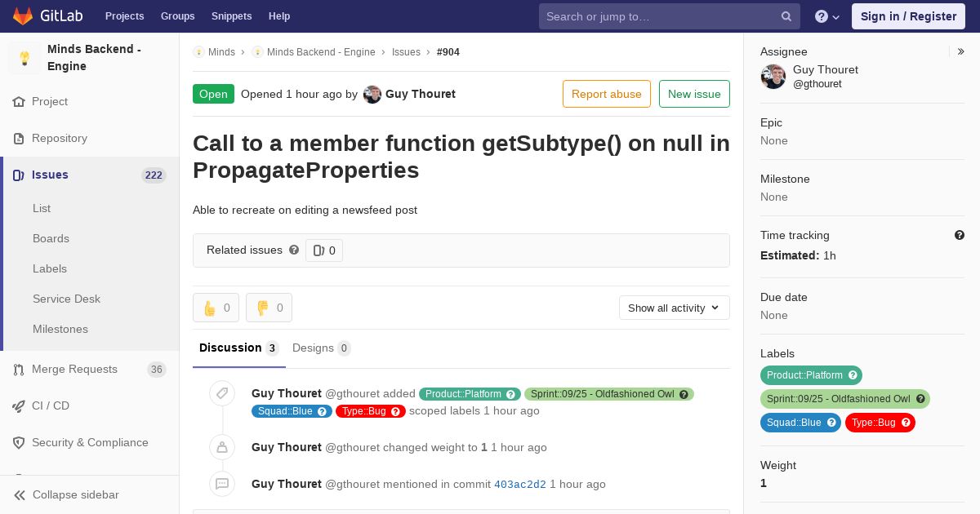980x514 pixels.
Task: Click the related issues count badge
Action: point(324,250)
